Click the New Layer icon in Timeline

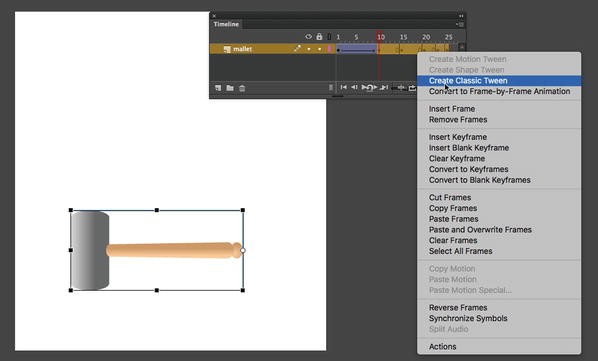point(218,88)
